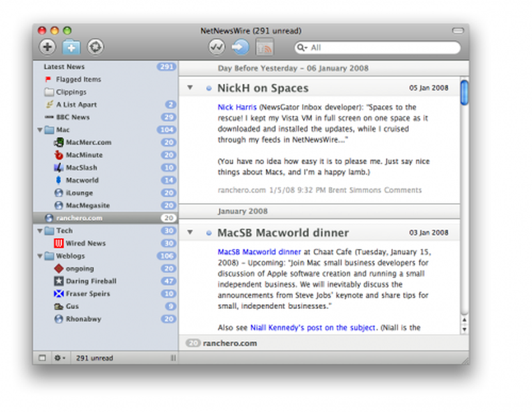Collapse the Tech folder
Viewport: 532px width, 412px height.
point(40,230)
